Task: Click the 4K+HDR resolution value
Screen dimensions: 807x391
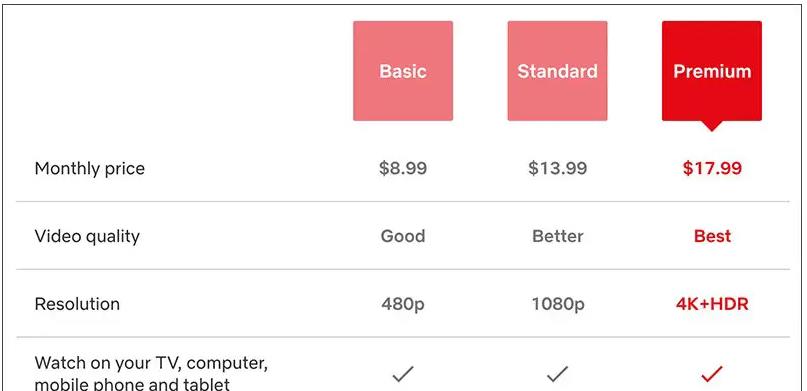Action: tap(712, 304)
